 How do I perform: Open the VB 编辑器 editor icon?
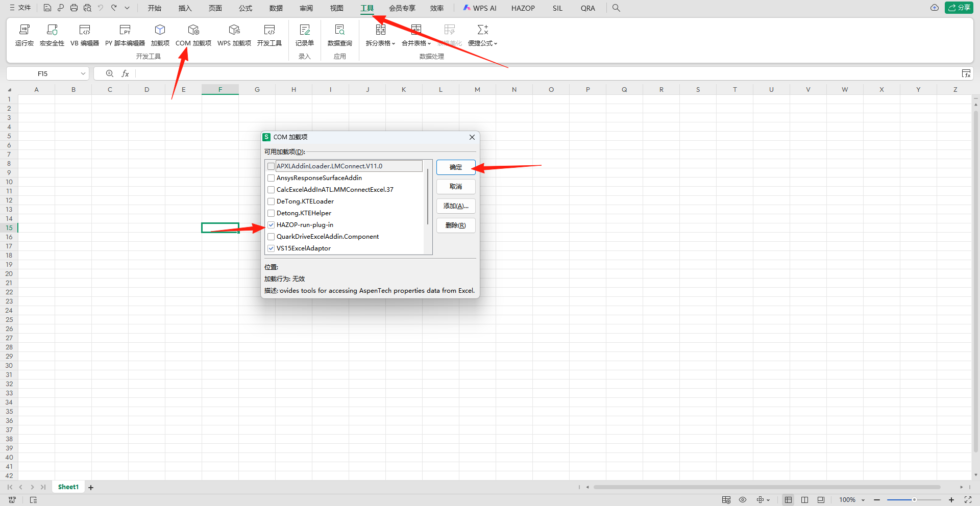click(85, 35)
